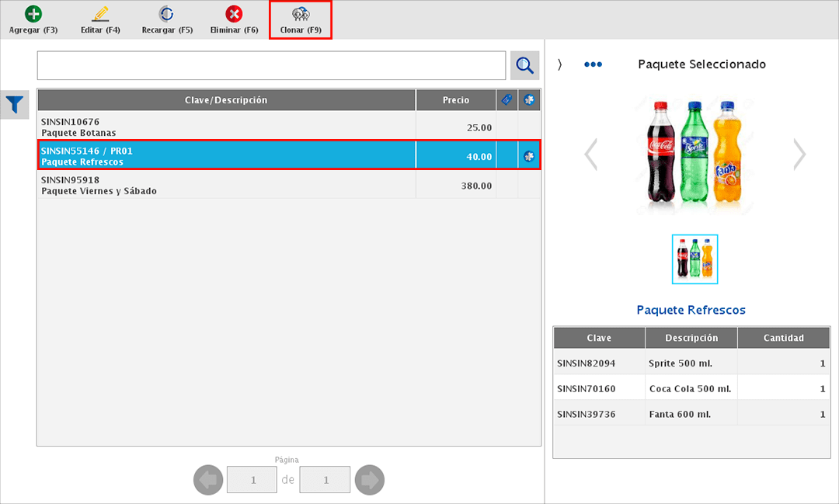Go to previous page arrow

point(208,480)
